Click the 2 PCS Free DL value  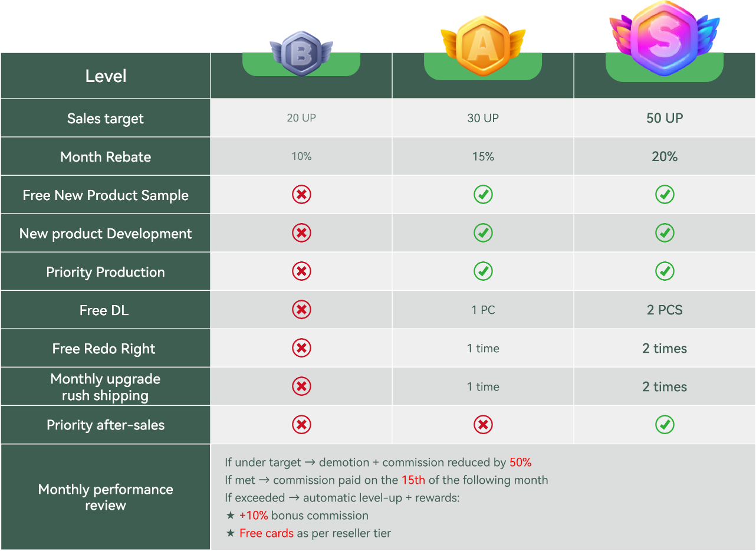[x=665, y=310]
